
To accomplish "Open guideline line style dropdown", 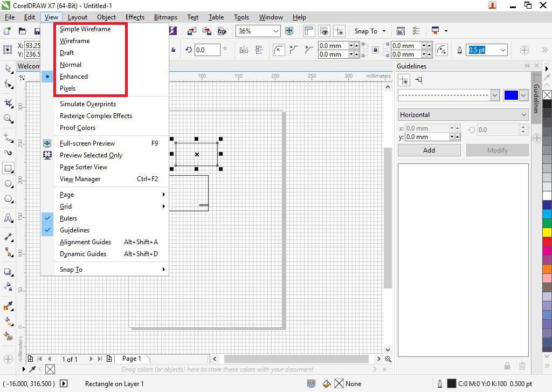I will coord(495,95).
